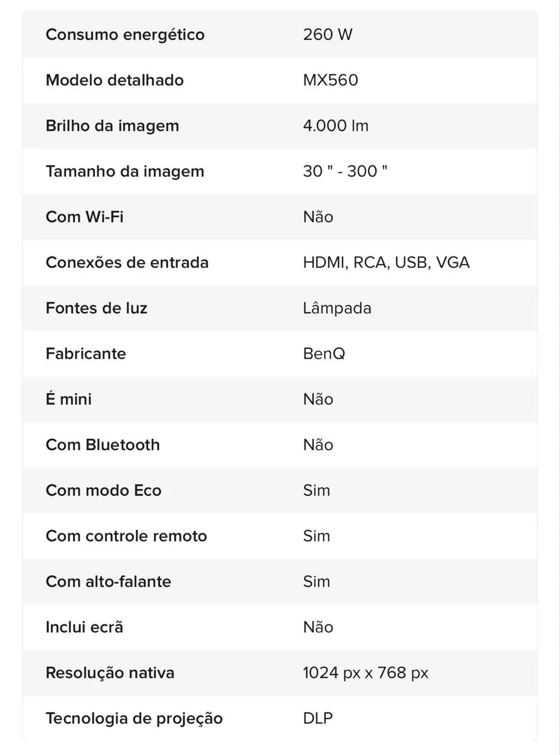The image size is (560, 755).
Task: Select the 4.000 lm brightness value
Action: click(x=336, y=126)
